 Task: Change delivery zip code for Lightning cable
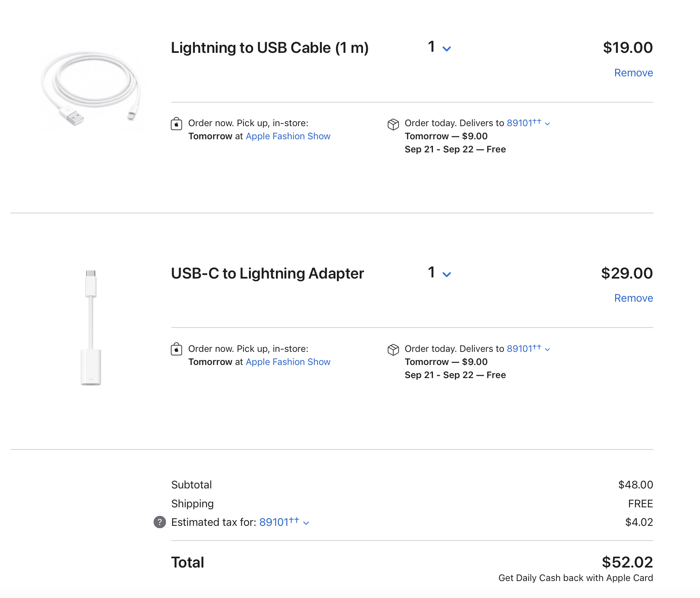pos(528,123)
